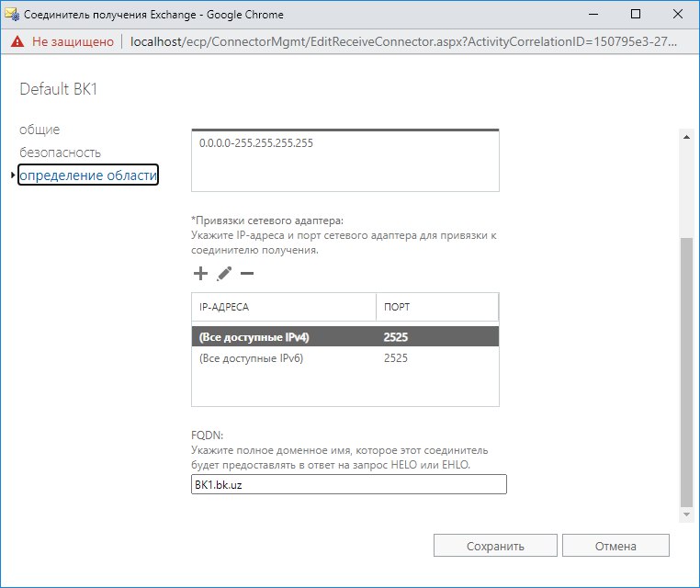
Task: Edit the selected adapter binding
Action: click(224, 273)
